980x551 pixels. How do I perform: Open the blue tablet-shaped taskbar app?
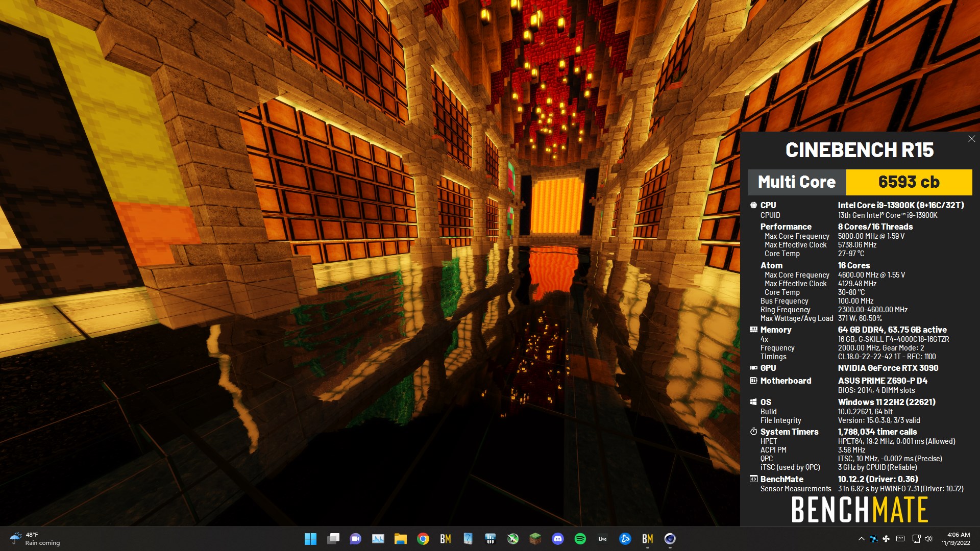pyautogui.click(x=468, y=539)
